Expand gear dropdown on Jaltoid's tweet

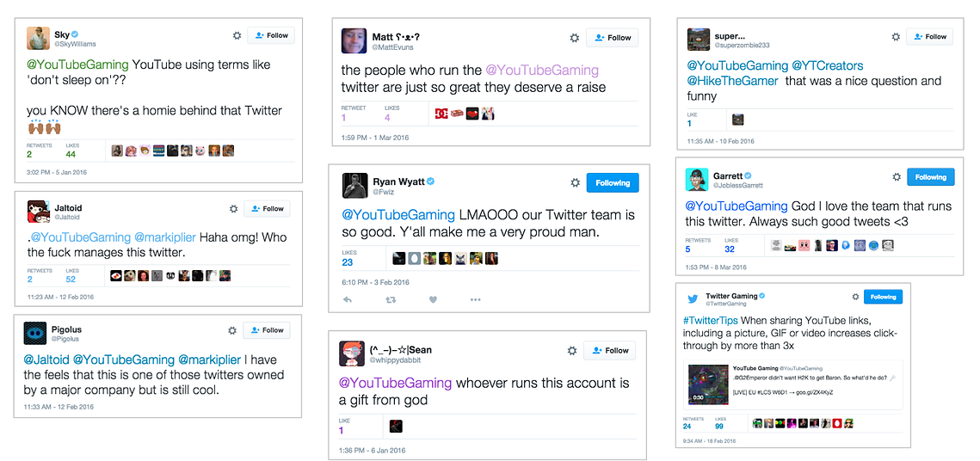coord(233,209)
